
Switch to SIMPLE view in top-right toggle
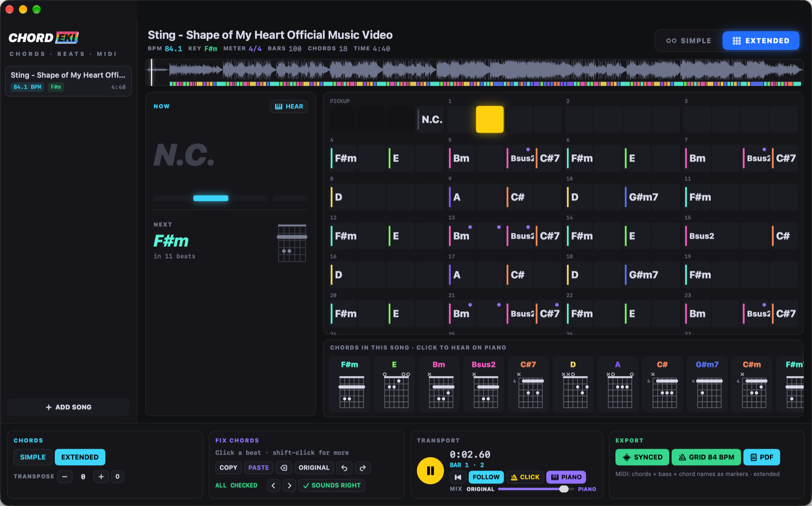click(689, 41)
